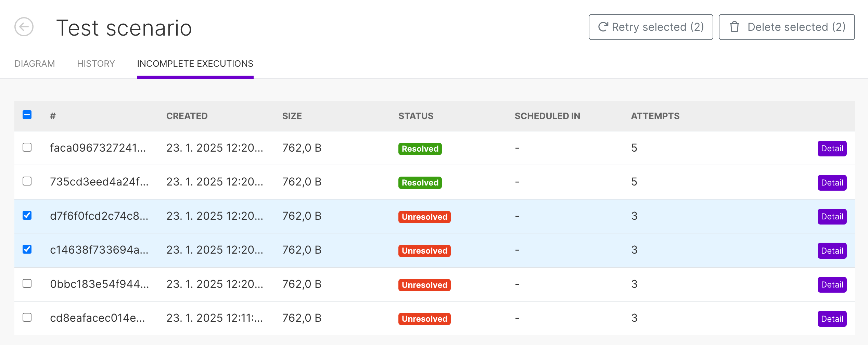
Task: Click the Delete selected (2) button
Action: click(787, 27)
